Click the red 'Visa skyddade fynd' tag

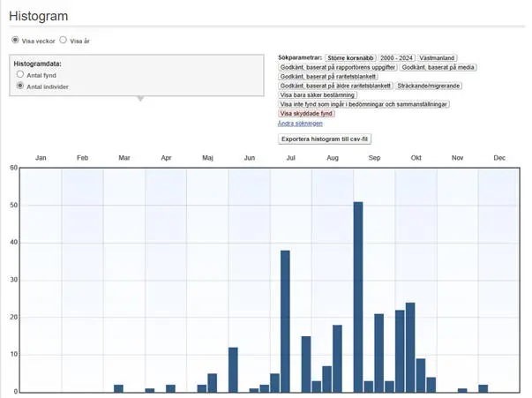pyautogui.click(x=307, y=114)
